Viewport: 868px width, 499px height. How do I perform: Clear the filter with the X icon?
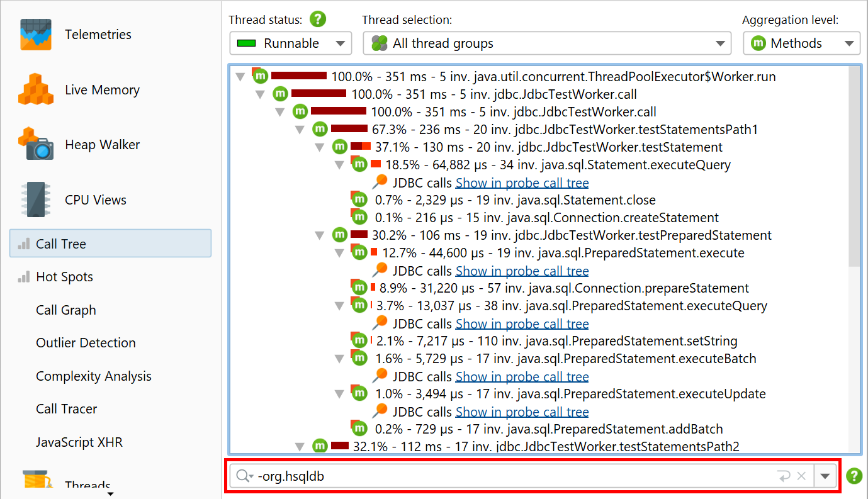coord(801,476)
